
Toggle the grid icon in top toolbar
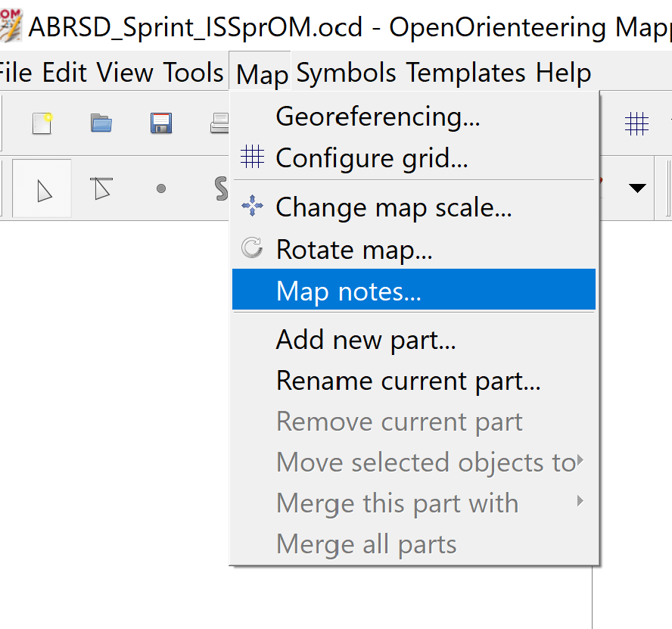pyautogui.click(x=636, y=124)
